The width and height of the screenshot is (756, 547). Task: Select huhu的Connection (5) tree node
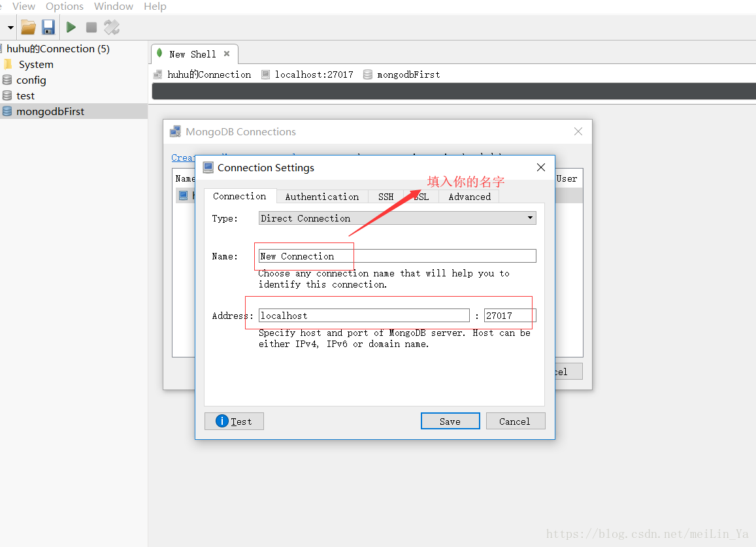coord(58,49)
